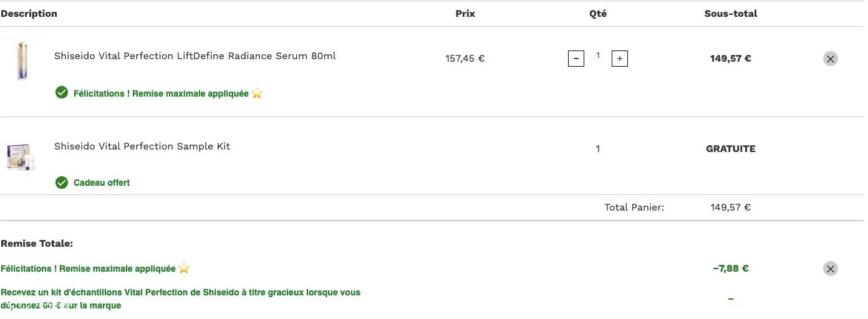Click green checkmark beside Cadeau offert
This screenshot has height=319, width=868.
click(x=62, y=183)
